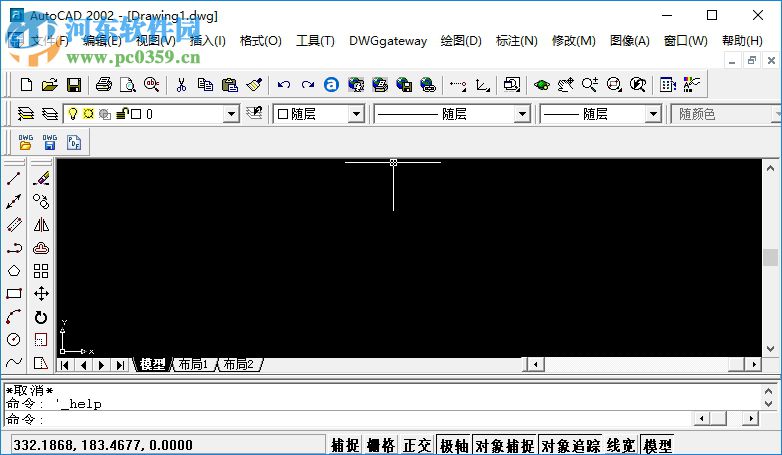
Task: Copy to clipboard icon
Action: (205, 85)
